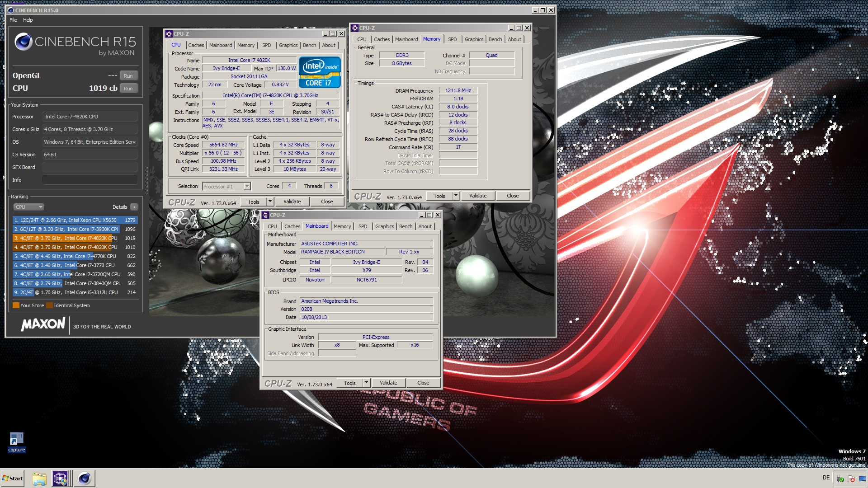The image size is (868, 488).
Task: Open the capture shortcut on desktop
Action: click(17, 442)
